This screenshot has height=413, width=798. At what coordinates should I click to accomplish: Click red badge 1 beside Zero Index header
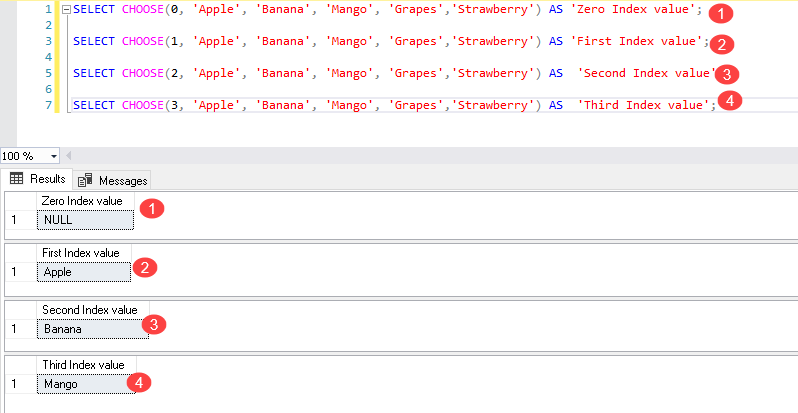point(152,209)
